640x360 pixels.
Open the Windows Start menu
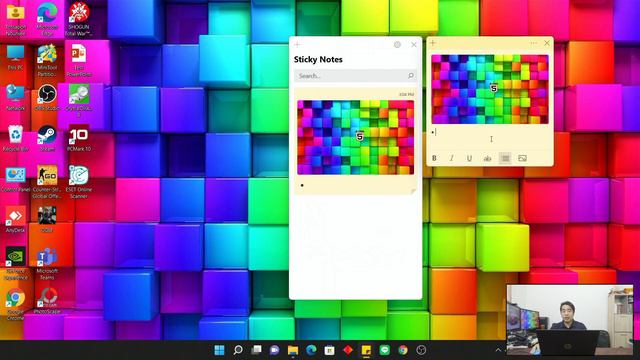[x=219, y=350]
